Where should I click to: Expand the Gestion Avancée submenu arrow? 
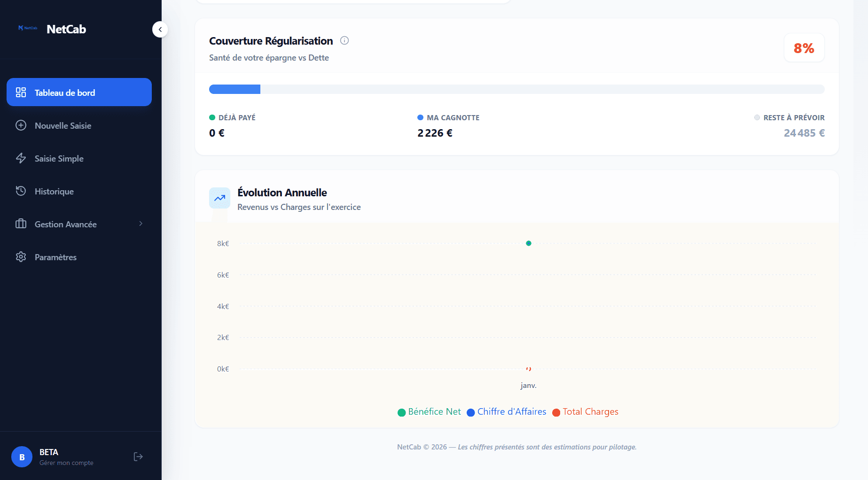(141, 224)
